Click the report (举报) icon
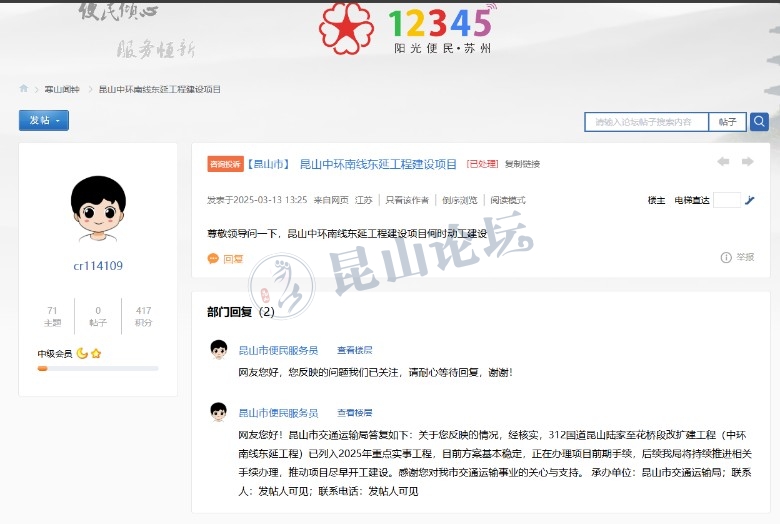This screenshot has height=524, width=780. [726, 257]
